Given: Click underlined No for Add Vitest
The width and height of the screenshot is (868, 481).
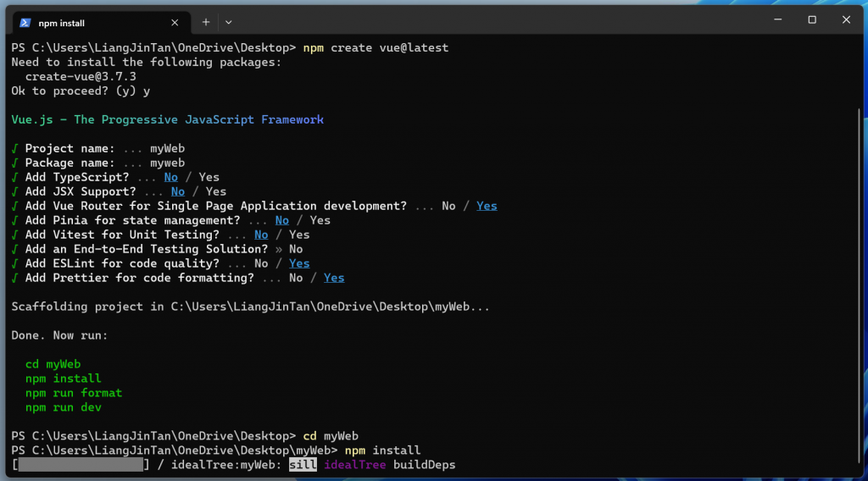Looking at the screenshot, I should [x=261, y=235].
